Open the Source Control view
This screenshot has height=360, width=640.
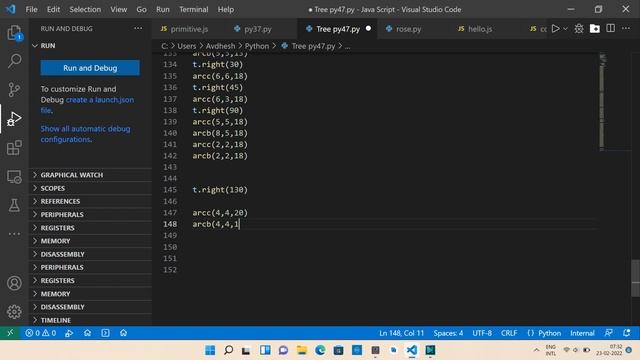point(14,89)
